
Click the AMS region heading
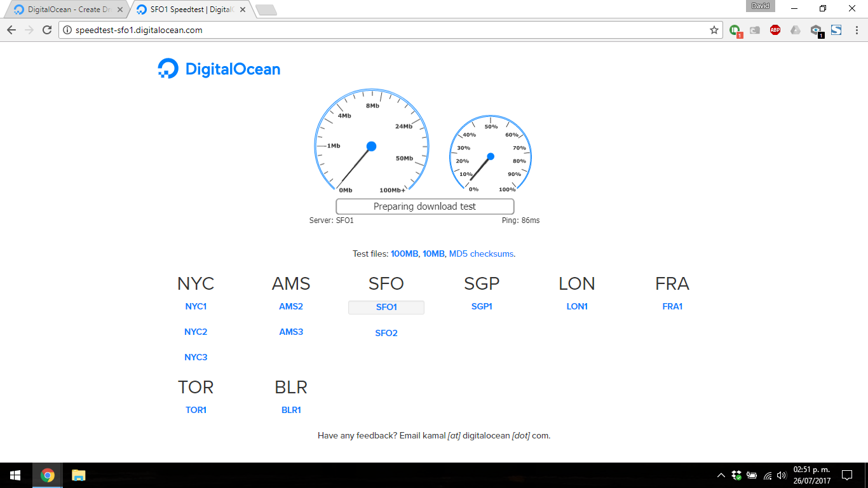pyautogui.click(x=291, y=283)
